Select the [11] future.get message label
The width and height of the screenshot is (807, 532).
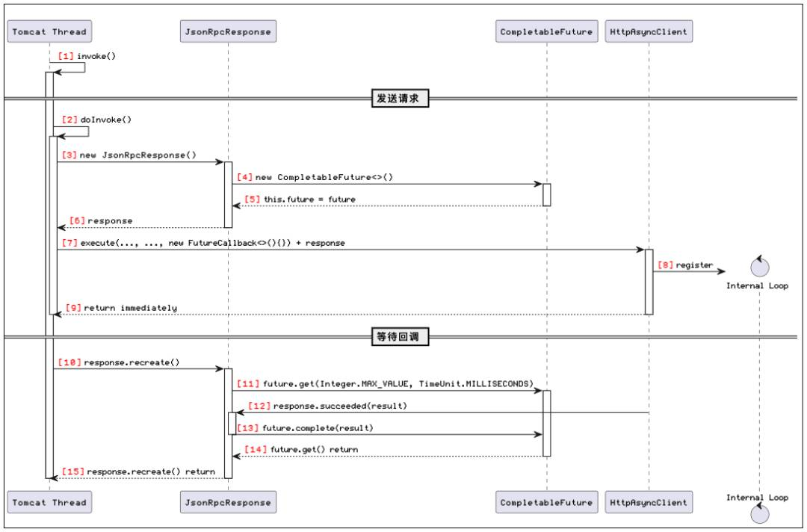385,384
